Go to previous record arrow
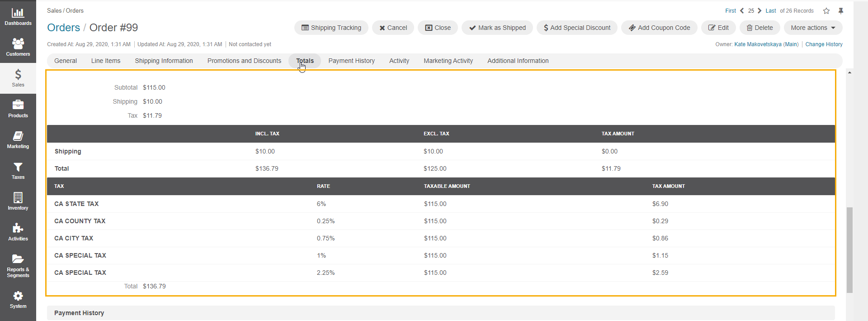Viewport: 868px width, 321px height. click(x=742, y=11)
